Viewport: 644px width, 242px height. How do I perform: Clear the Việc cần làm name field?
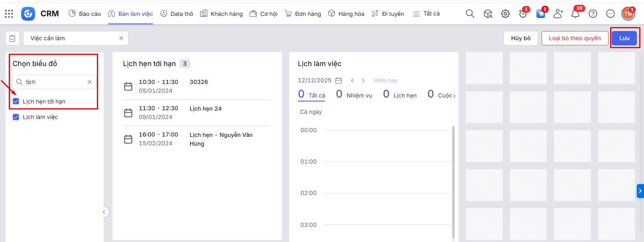pyautogui.click(x=121, y=38)
